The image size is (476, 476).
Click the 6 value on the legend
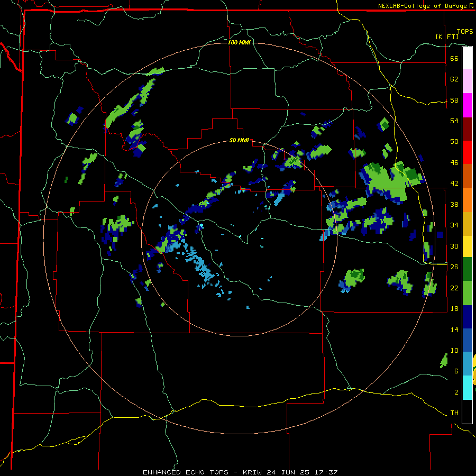click(456, 371)
